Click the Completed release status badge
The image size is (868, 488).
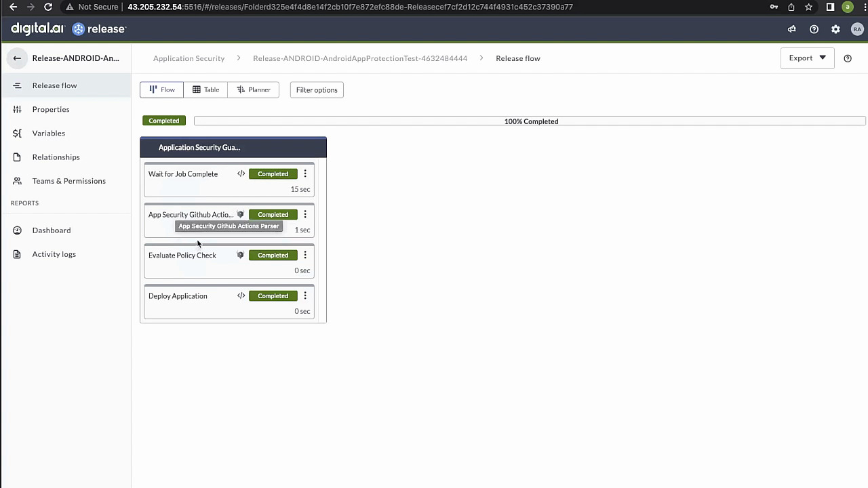point(164,121)
